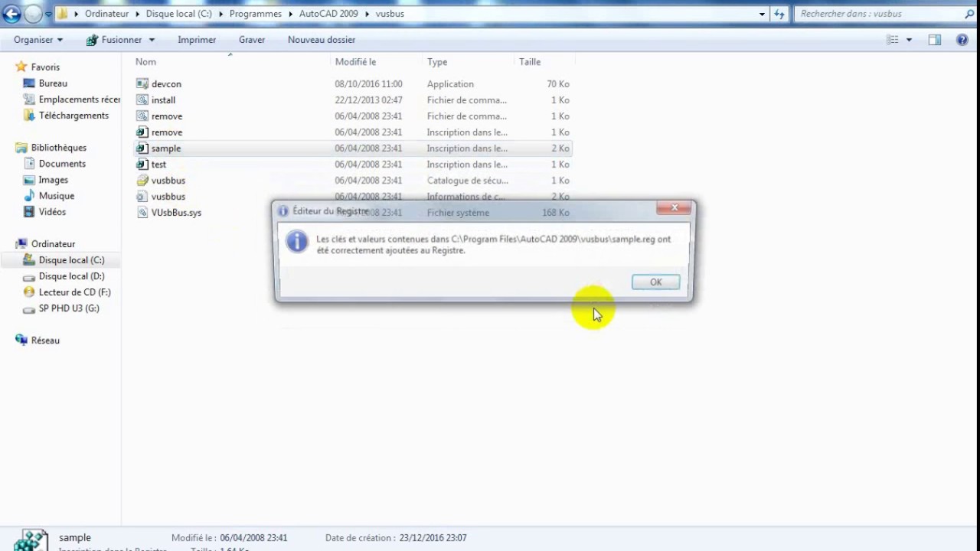Click the Favoris star icon
980x551 pixels.
[x=21, y=67]
